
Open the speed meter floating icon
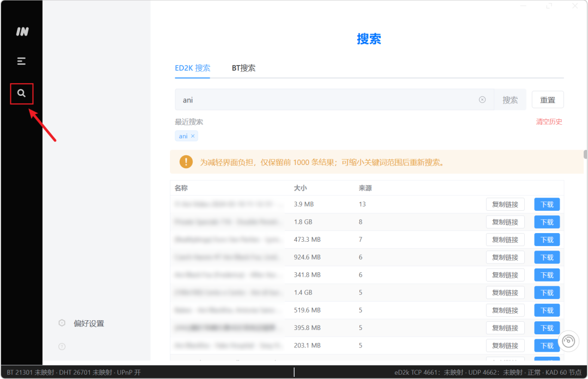(x=568, y=341)
